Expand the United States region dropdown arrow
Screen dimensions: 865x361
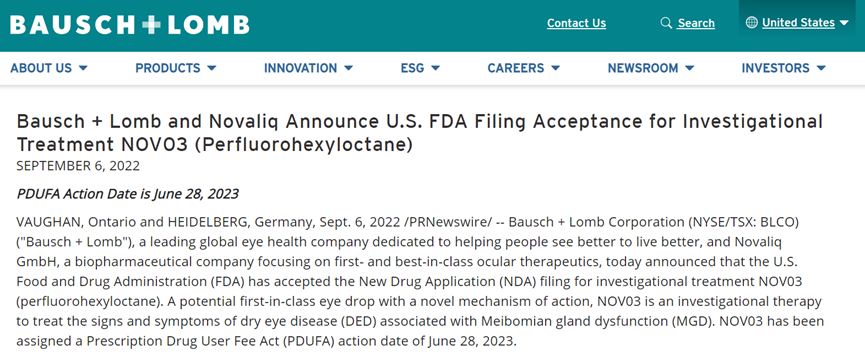(843, 23)
